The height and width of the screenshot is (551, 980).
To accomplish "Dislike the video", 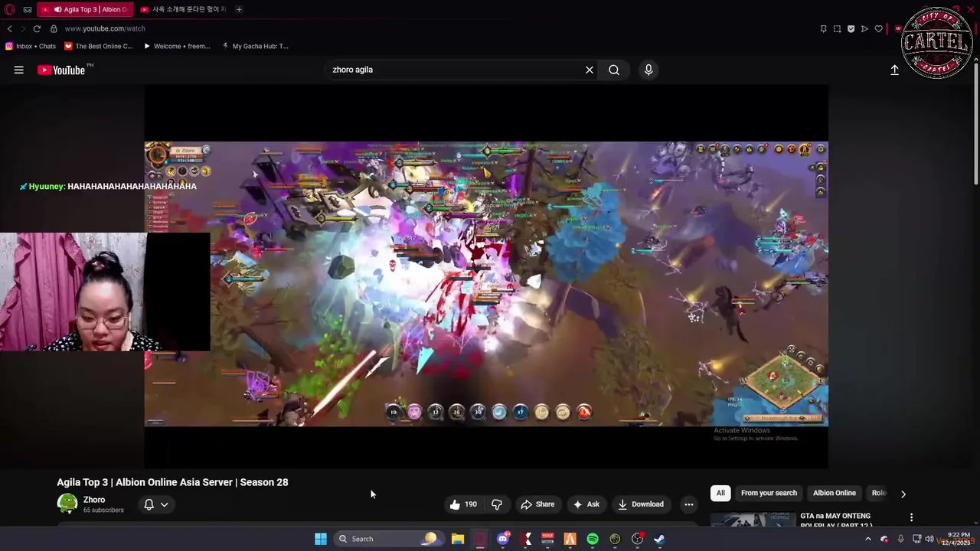I will (497, 504).
